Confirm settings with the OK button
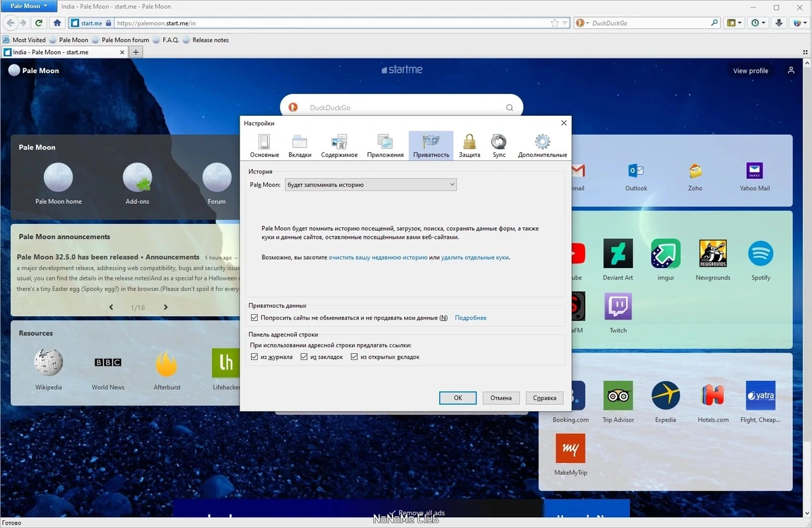 457,398
